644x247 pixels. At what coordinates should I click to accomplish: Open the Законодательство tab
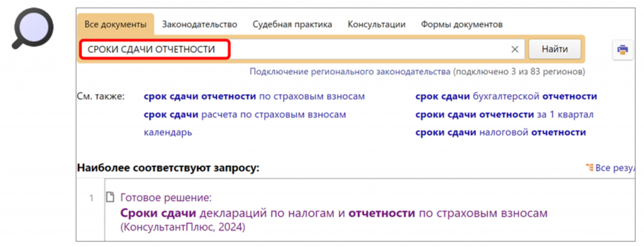point(199,25)
